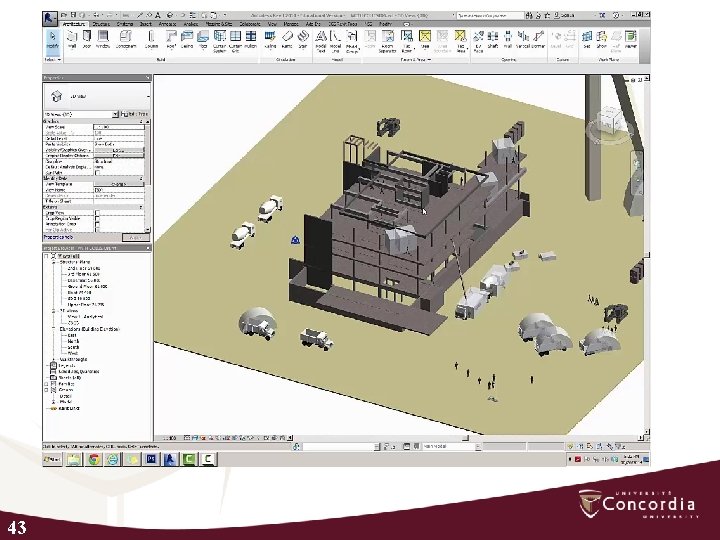Select the Ceiling tool
This screenshot has height=540, width=720.
click(x=187, y=39)
